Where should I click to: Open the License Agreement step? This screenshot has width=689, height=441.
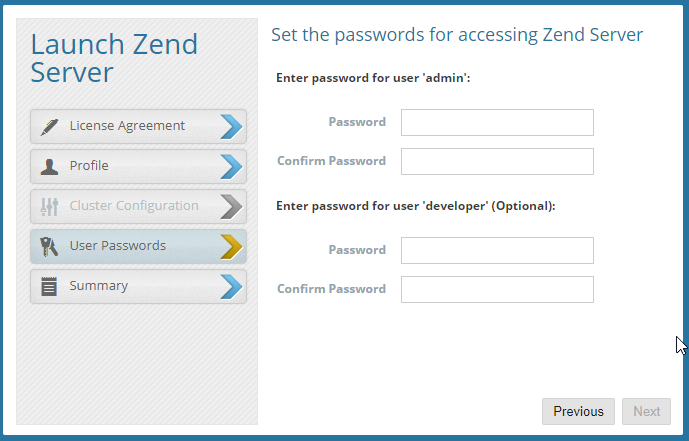pos(127,126)
